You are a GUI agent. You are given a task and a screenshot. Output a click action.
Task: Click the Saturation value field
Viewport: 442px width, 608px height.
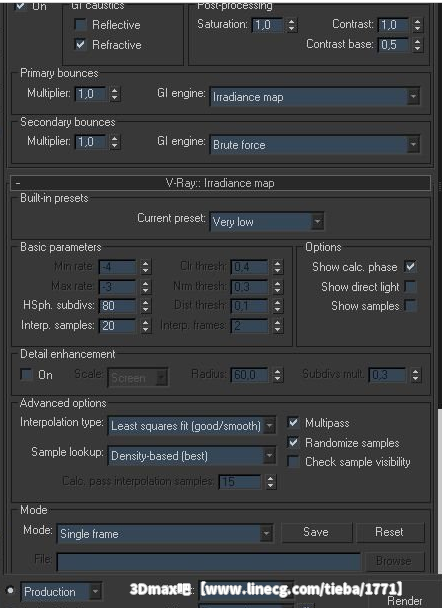pos(269,25)
